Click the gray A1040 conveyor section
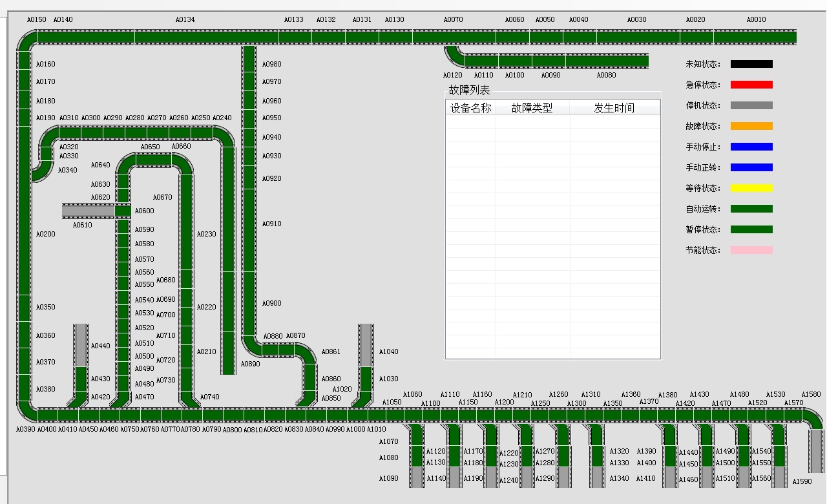Viewport: 827px width, 504px height. click(x=366, y=345)
